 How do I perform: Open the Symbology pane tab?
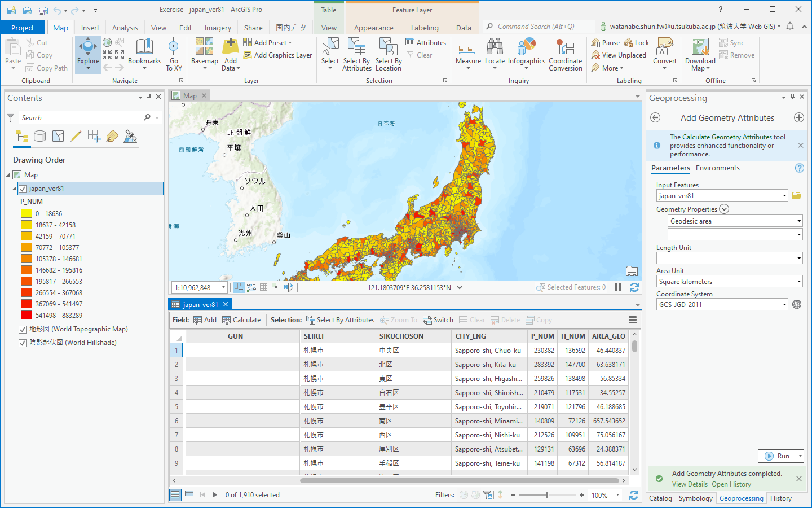(695, 498)
